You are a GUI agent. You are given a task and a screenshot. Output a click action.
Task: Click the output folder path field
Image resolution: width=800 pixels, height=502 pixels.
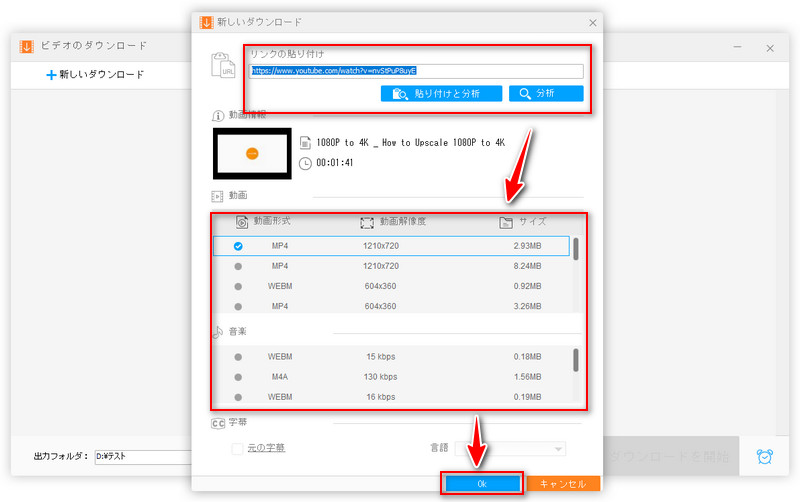143,457
